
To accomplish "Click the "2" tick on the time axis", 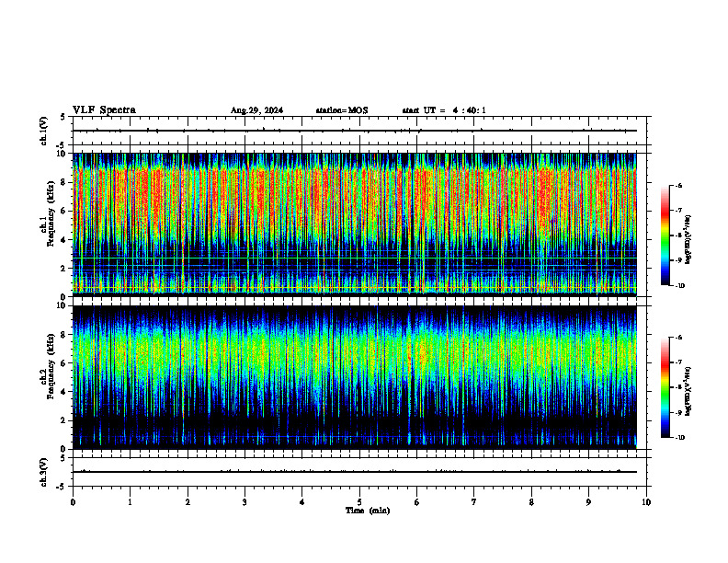I will coord(188,502).
